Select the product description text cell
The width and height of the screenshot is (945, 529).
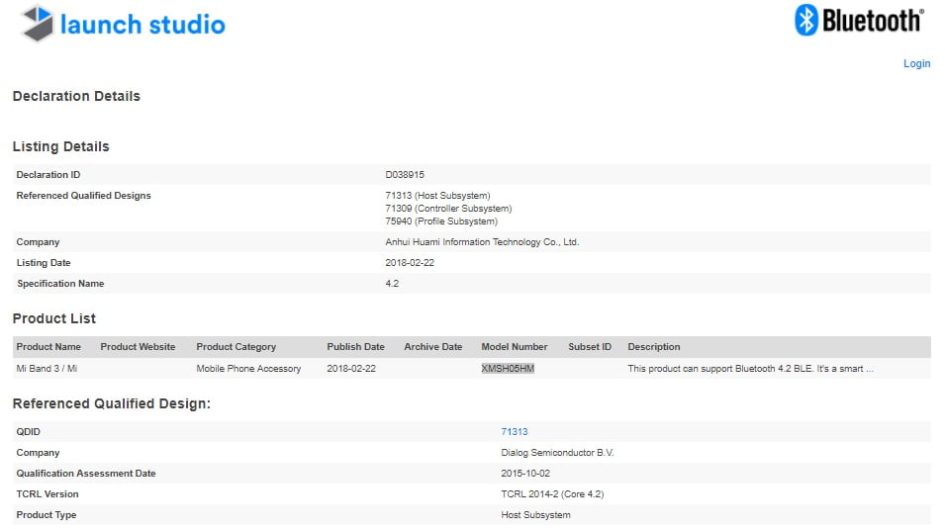click(x=750, y=368)
